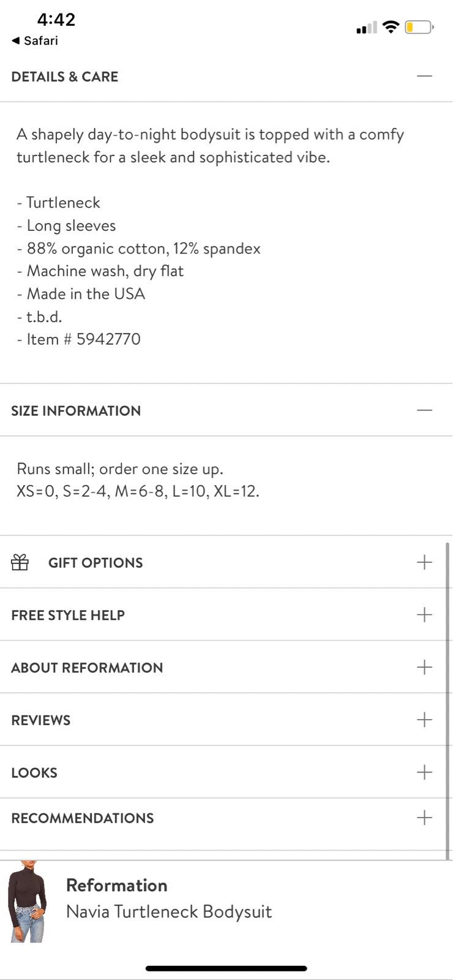Open the Reformation brand link
The image size is (453, 980).
point(116,885)
